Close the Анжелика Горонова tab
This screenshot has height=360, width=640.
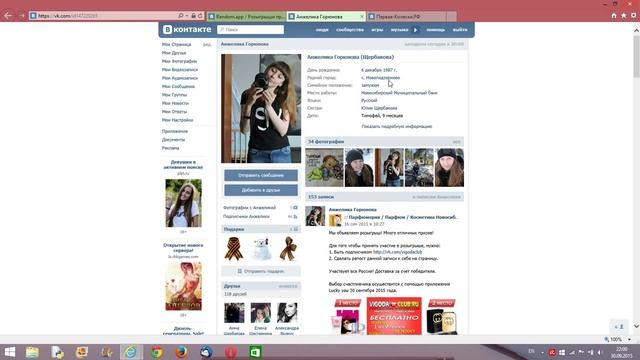pyautogui.click(x=362, y=17)
